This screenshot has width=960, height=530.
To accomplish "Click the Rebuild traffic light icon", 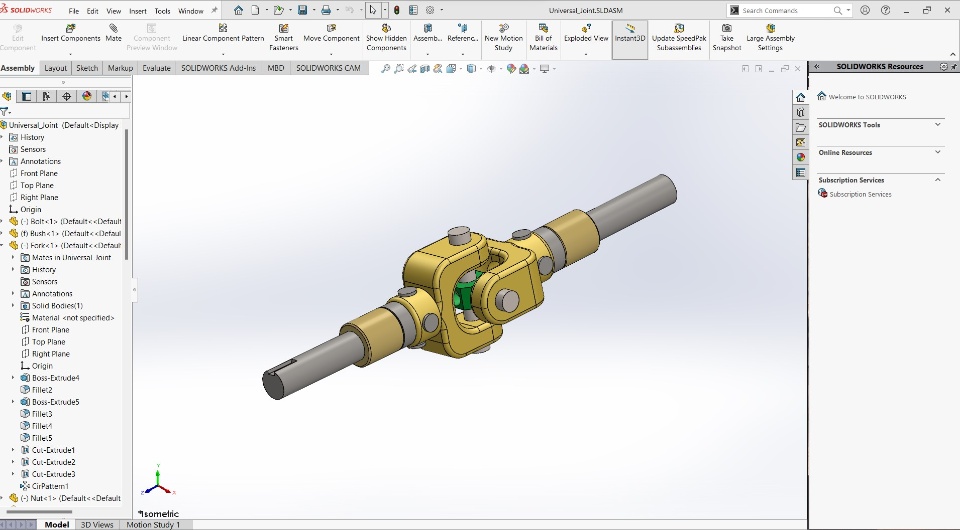I will pos(397,10).
